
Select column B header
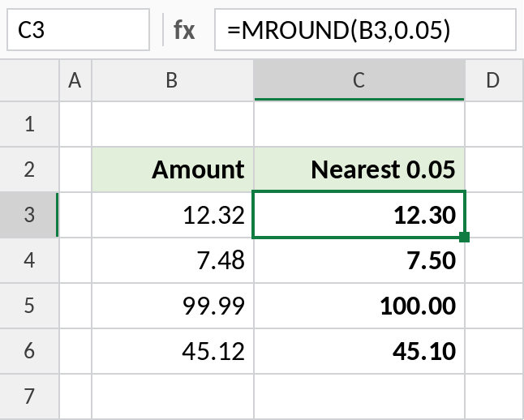(x=173, y=80)
